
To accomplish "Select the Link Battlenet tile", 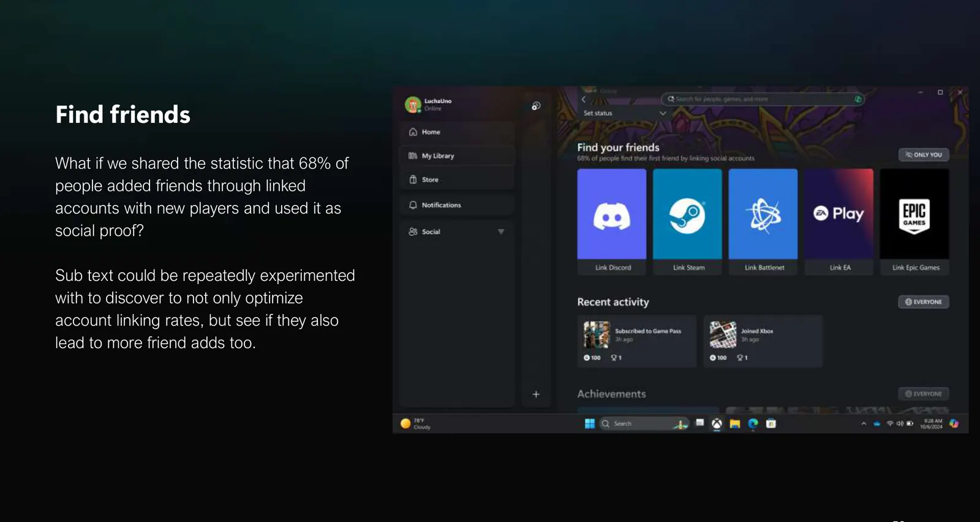I will coord(763,222).
